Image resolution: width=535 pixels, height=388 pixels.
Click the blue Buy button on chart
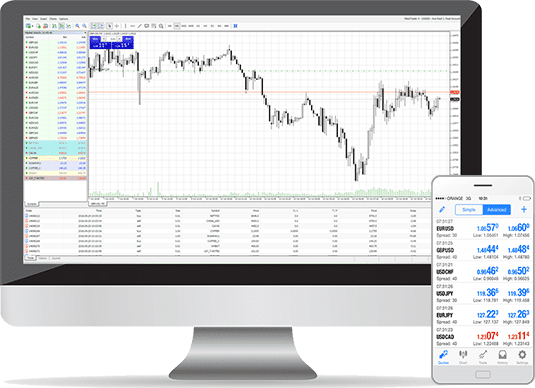(128, 39)
